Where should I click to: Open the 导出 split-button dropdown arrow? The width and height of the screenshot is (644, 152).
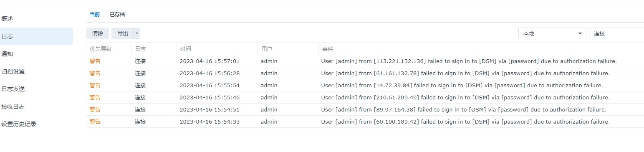coord(137,33)
